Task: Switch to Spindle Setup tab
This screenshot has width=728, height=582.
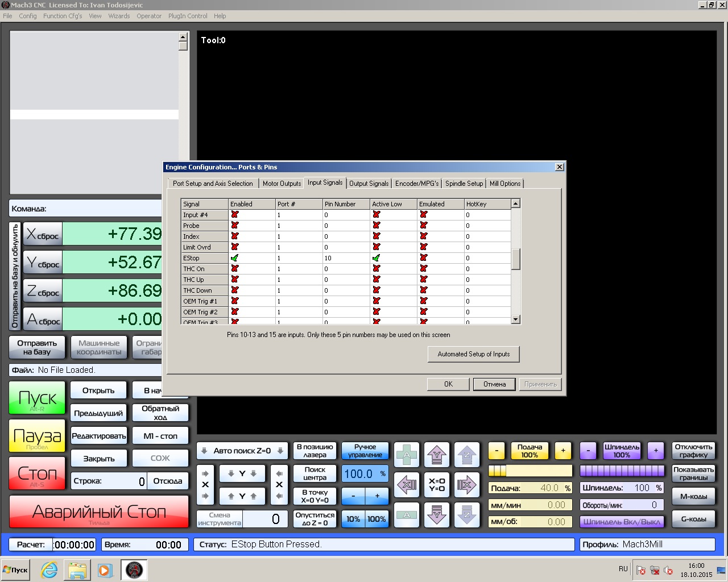Action: [x=464, y=184]
